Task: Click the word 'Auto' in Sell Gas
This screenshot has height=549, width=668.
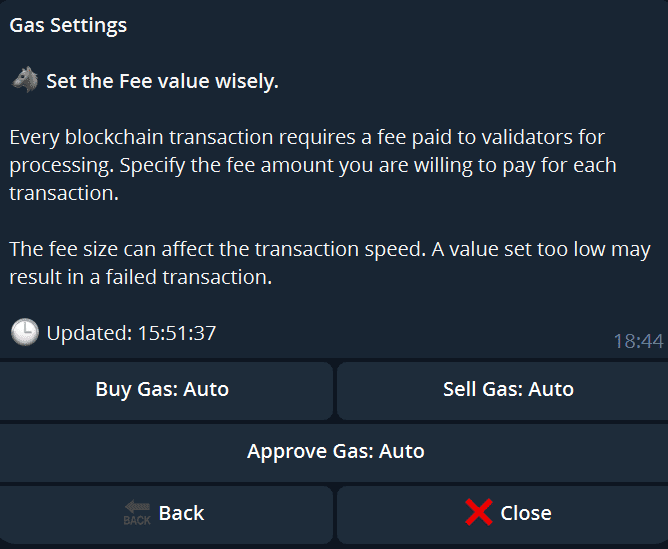Action: (x=551, y=389)
